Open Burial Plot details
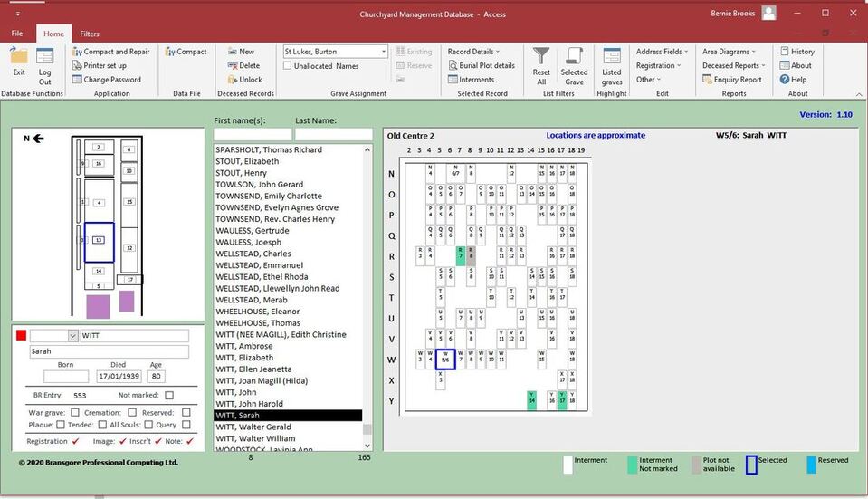 pos(482,65)
